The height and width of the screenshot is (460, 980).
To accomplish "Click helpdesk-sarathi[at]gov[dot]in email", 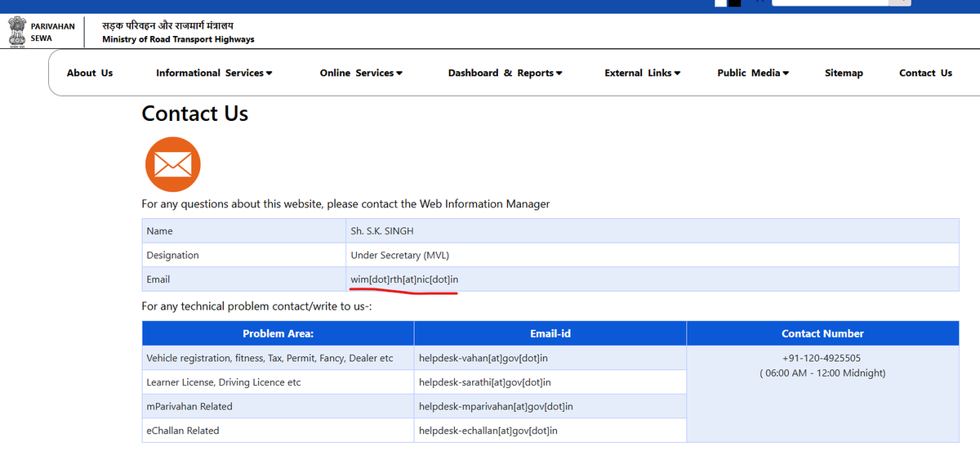I will pos(485,382).
